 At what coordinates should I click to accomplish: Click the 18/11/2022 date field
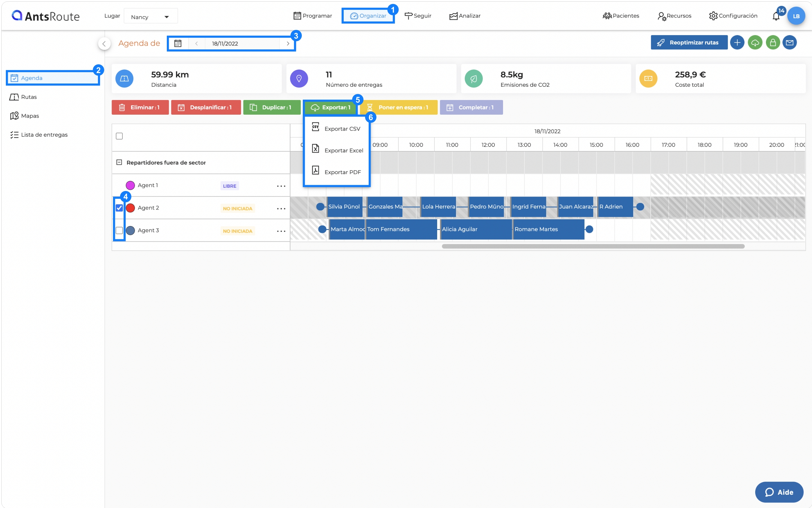click(x=242, y=43)
